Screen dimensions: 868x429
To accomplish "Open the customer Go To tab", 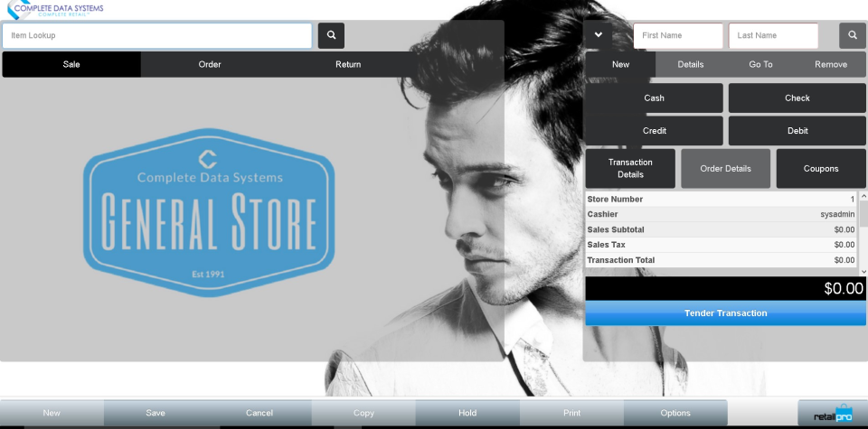I will (760, 64).
